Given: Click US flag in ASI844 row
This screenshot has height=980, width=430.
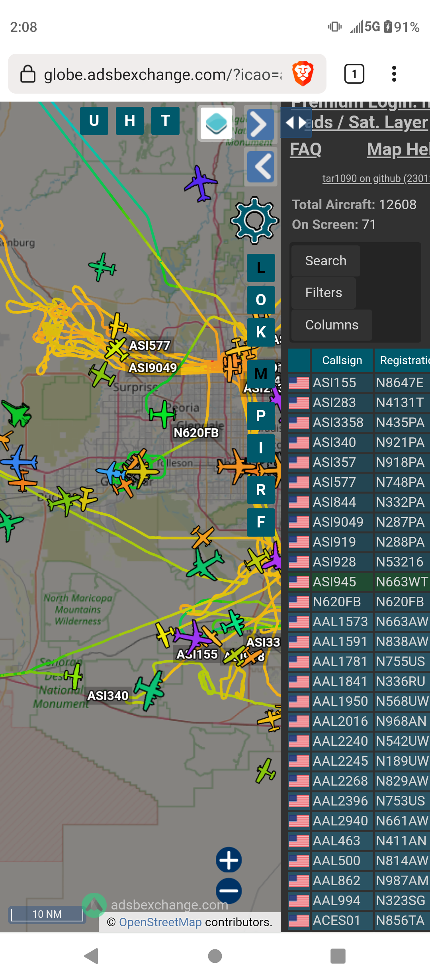Looking at the screenshot, I should pyautogui.click(x=299, y=502).
